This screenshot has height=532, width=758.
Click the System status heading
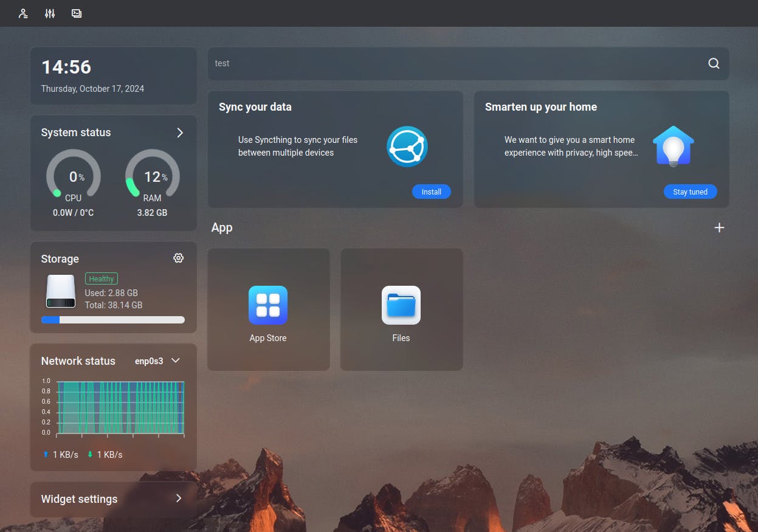click(76, 133)
